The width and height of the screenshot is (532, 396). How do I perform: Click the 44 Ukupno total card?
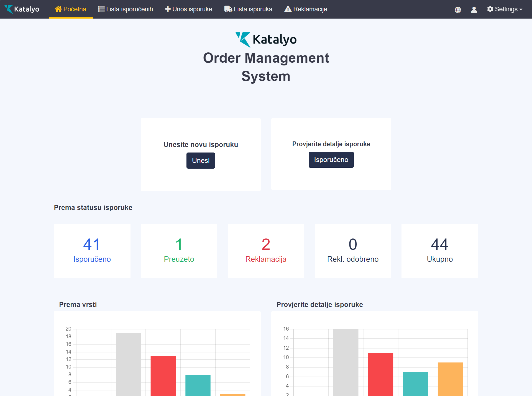click(x=440, y=251)
